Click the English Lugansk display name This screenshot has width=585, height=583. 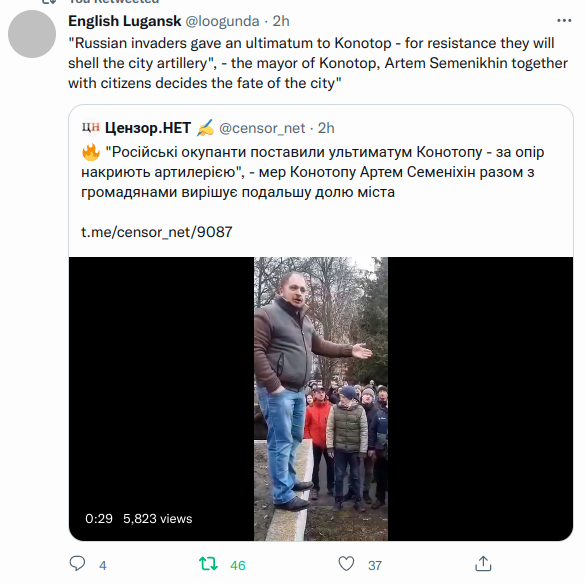125,21
